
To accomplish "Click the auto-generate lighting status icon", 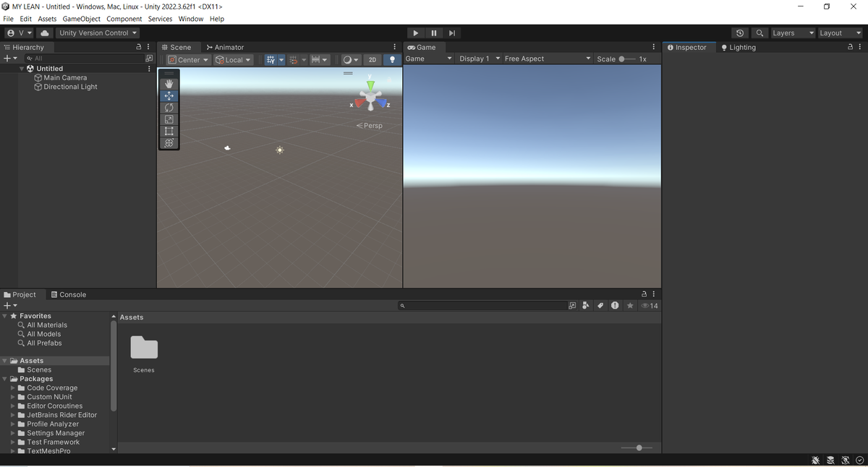I will point(845,460).
